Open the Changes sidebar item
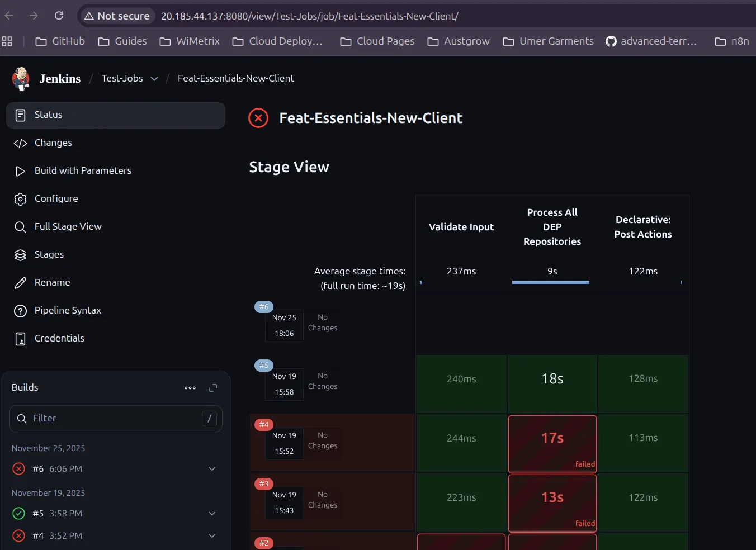Screen dimensions: 756x550 [x=53, y=143]
